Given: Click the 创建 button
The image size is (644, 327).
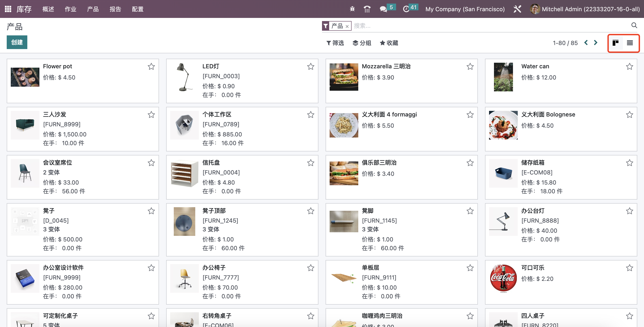Looking at the screenshot, I should tap(17, 42).
